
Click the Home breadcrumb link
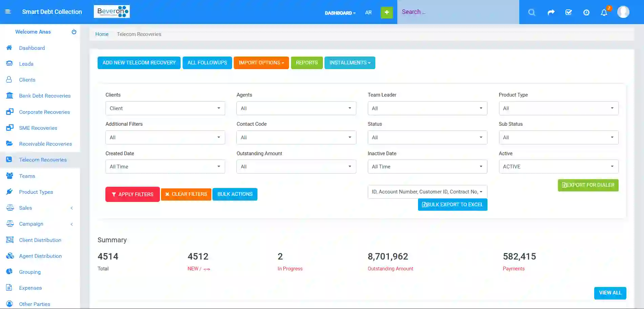tap(102, 34)
